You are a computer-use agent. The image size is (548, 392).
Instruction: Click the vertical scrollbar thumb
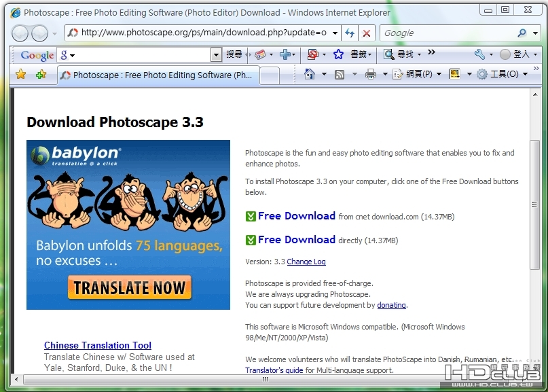pos(534,204)
